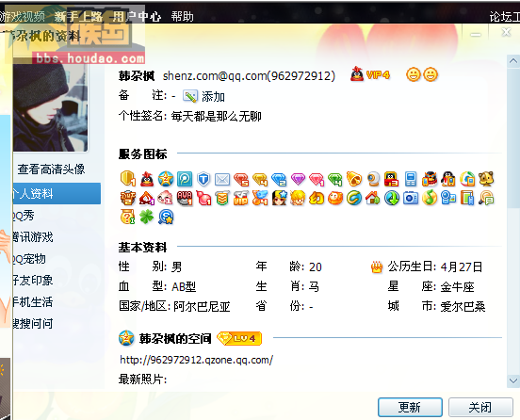Image resolution: width=520 pixels, height=420 pixels.
Task: Open the 个人资料 sidebar tab
Action: point(57,193)
